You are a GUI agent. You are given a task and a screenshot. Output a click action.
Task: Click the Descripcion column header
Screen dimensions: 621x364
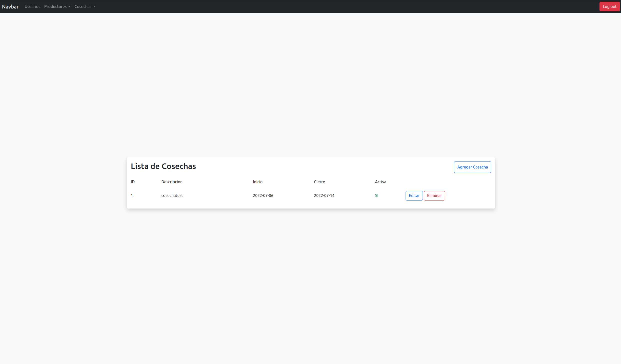click(172, 182)
